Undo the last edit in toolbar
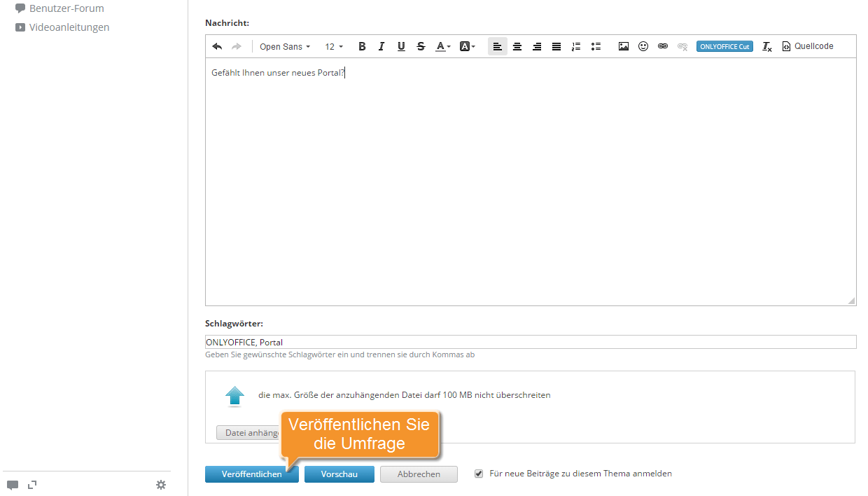The width and height of the screenshot is (868, 496). (x=217, y=47)
